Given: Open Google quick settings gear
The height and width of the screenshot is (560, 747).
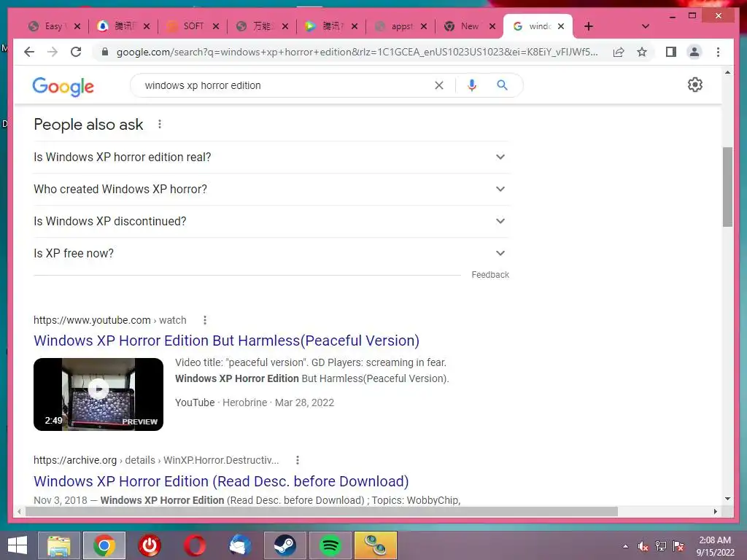Looking at the screenshot, I should (694, 85).
